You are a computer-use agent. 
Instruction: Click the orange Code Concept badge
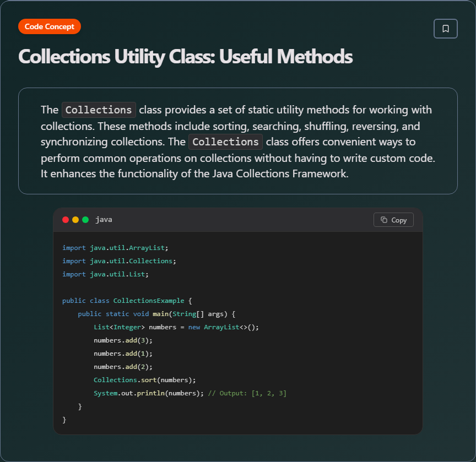click(x=50, y=26)
